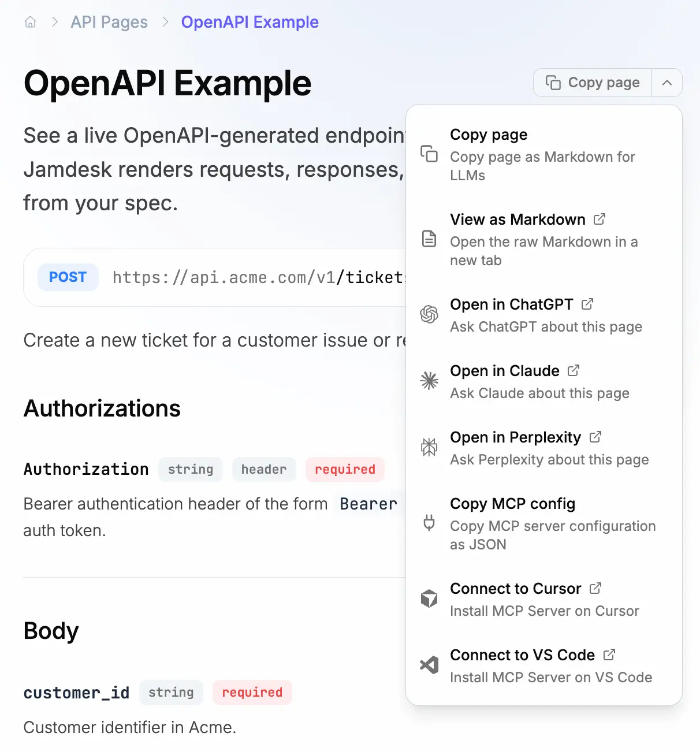Click the Copy page button
Image resolution: width=700 pixels, height=751 pixels.
click(592, 83)
